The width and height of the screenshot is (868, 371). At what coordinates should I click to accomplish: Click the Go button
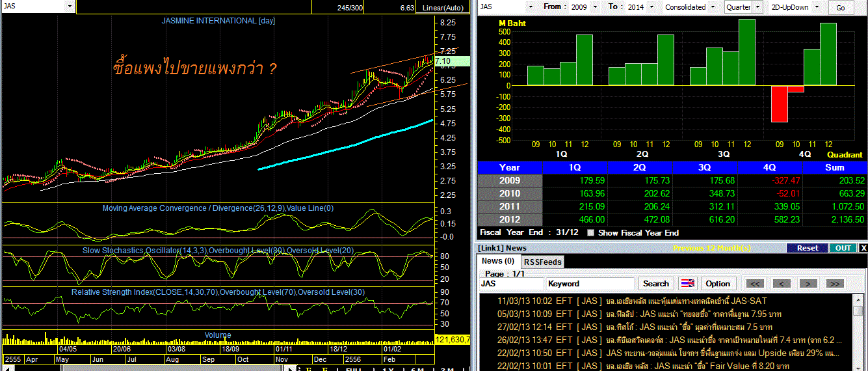(841, 7)
